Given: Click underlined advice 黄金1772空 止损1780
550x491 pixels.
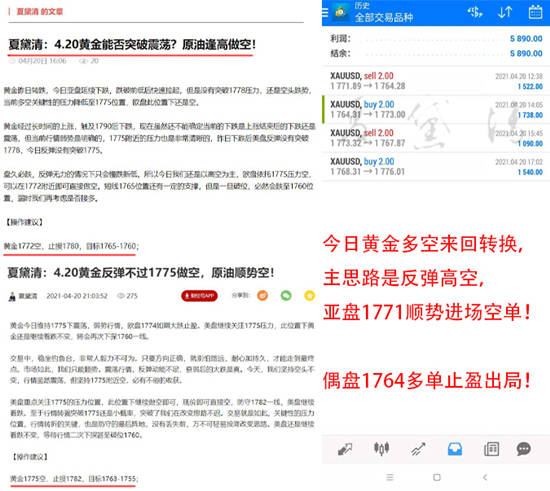Looking at the screenshot, I should click(71, 246).
